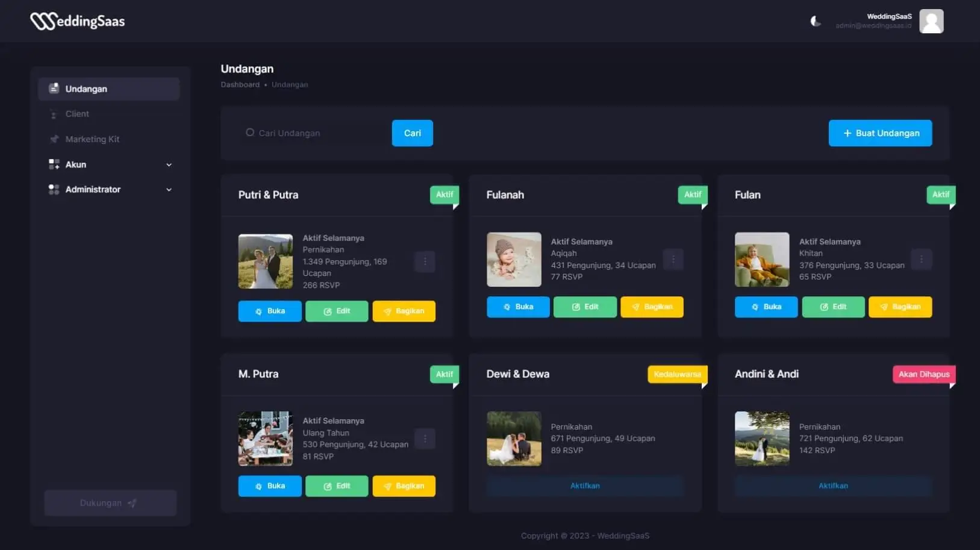Click the magnifier icon in the search field
The width and height of the screenshot is (980, 550).
click(249, 133)
